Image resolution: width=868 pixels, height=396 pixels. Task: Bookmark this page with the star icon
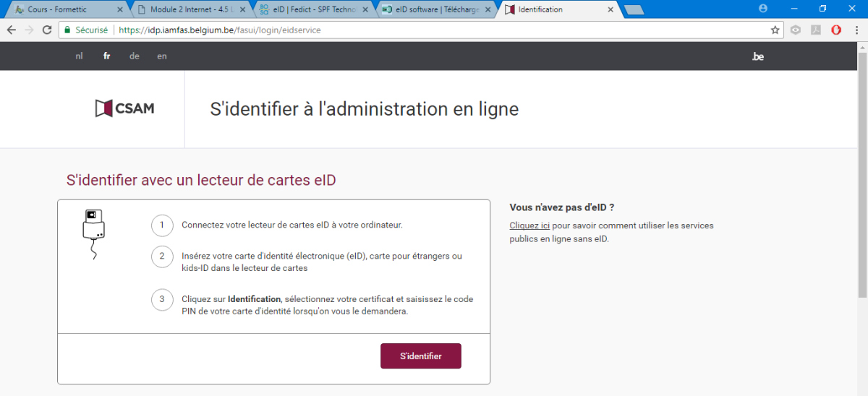(x=775, y=30)
